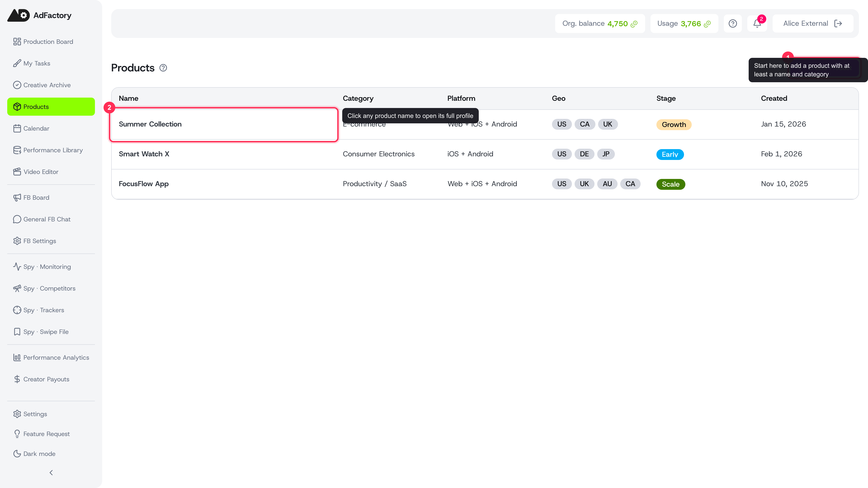Open General FB Chat

[51, 219]
